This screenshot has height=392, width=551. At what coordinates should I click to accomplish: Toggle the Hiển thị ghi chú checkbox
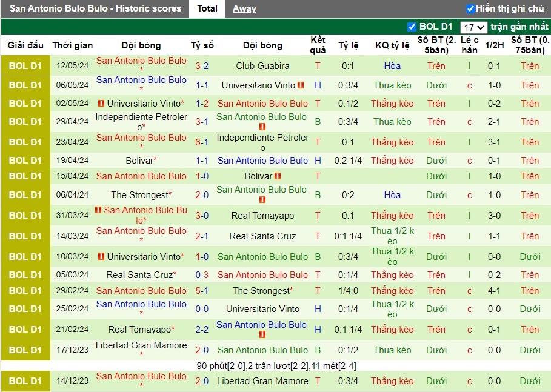point(470,8)
